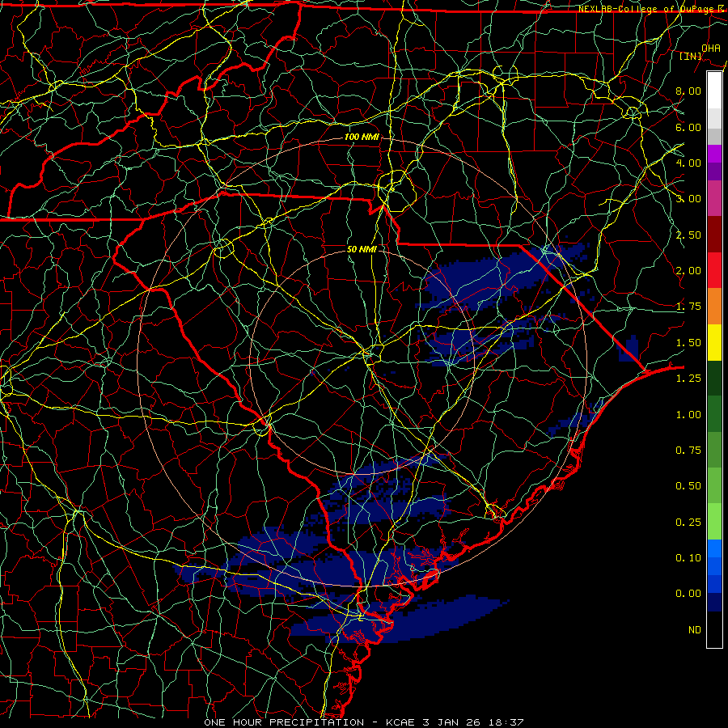Pick the pink swatch near 3.00
This screenshot has width=728, height=728.
(x=714, y=199)
